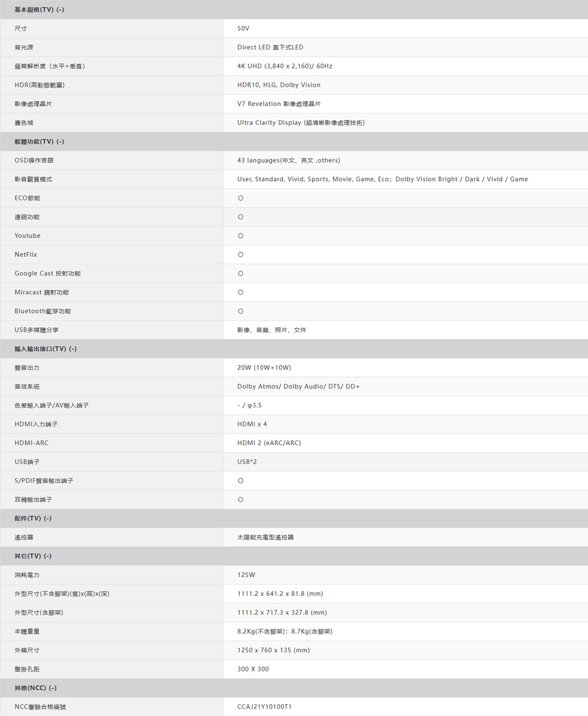Click the 壁掛孔距 row label

pyautogui.click(x=27, y=669)
